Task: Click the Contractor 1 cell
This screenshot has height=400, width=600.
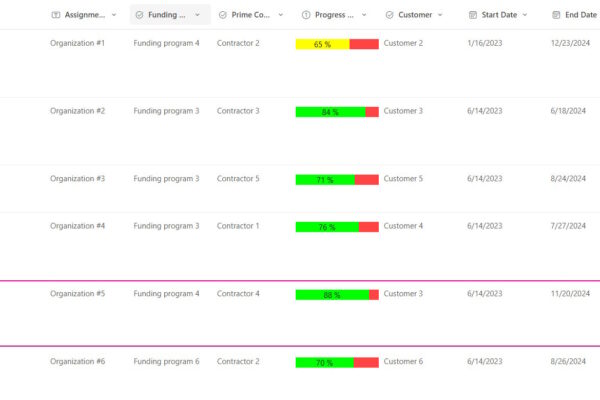Action: 238,226
